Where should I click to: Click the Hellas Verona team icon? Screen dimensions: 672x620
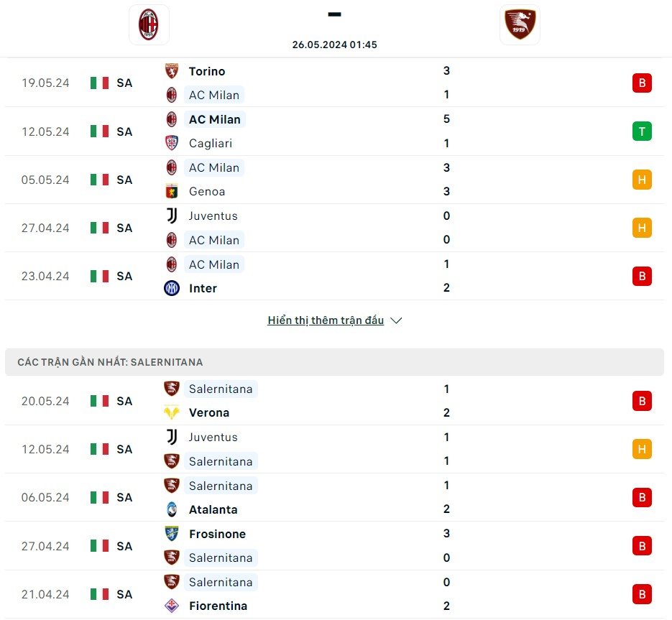click(x=171, y=412)
